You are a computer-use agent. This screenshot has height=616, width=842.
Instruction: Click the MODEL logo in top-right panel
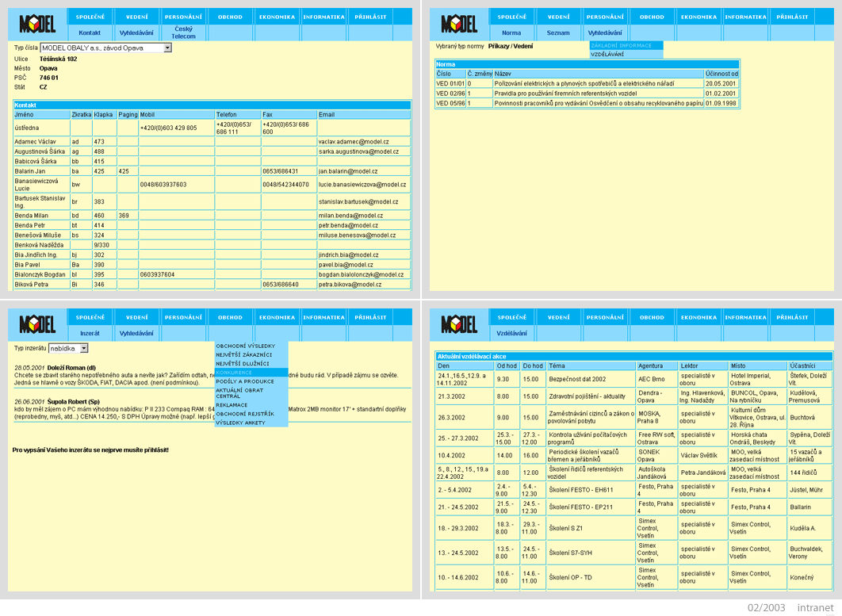(459, 24)
